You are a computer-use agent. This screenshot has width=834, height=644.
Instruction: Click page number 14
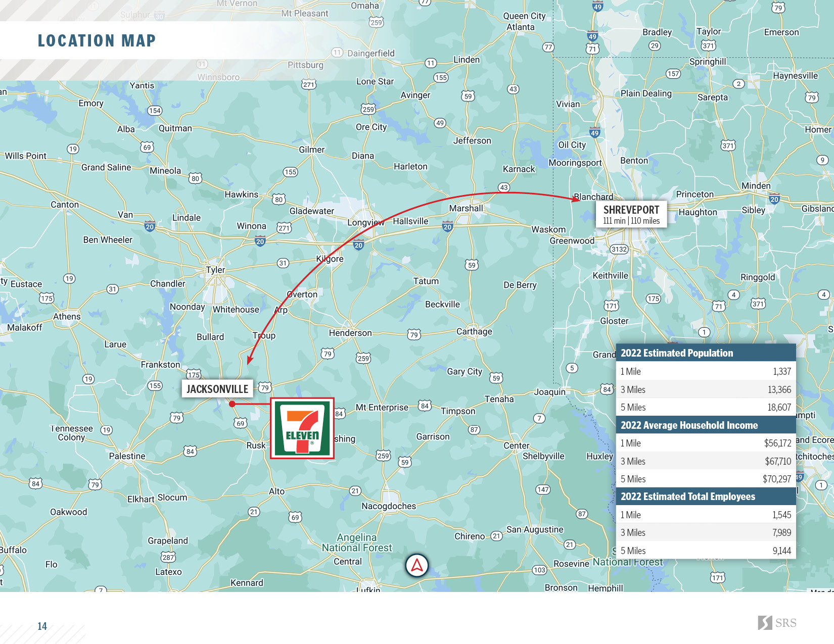coord(42,626)
